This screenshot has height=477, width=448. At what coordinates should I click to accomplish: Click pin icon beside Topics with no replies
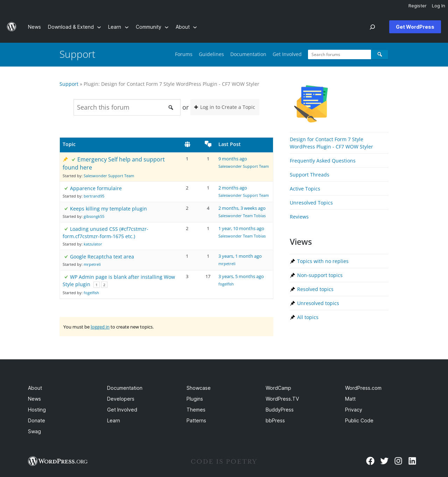293,261
